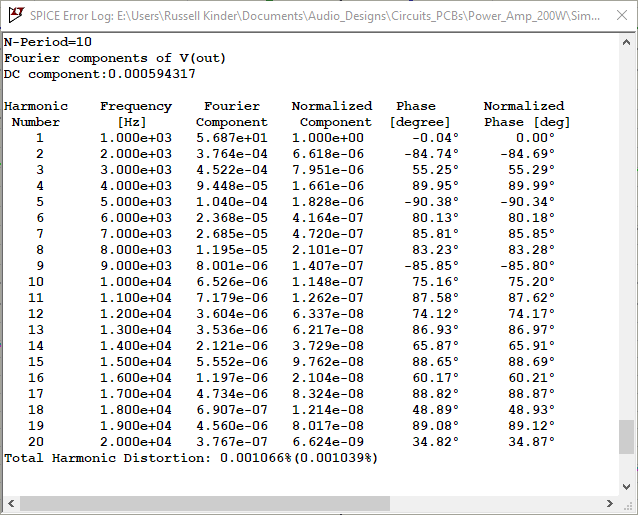Click the vertical scrollbar up arrow

pyautogui.click(x=626, y=42)
